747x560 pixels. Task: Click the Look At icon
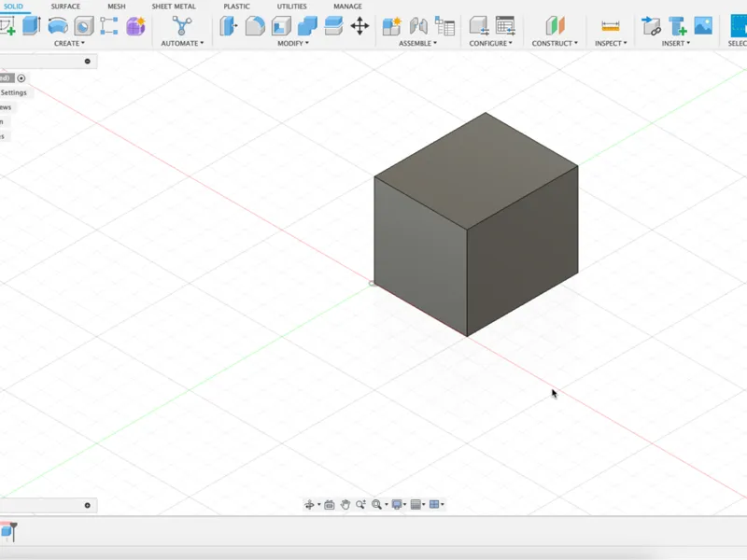coord(330,504)
